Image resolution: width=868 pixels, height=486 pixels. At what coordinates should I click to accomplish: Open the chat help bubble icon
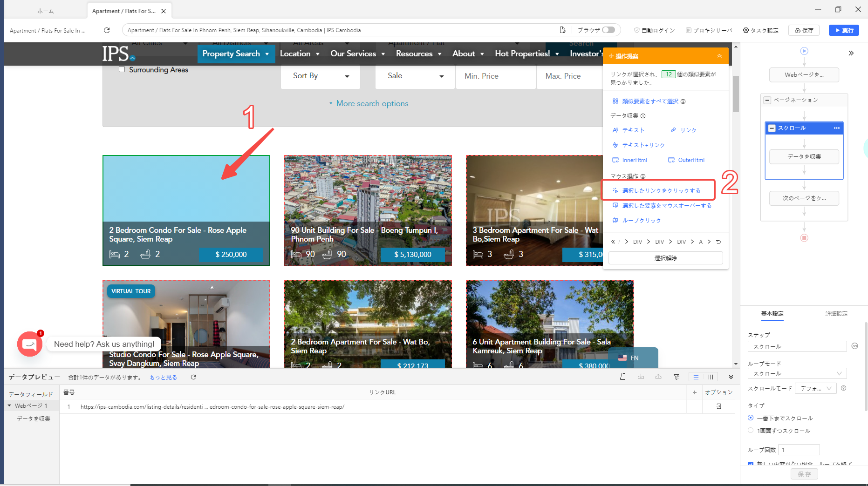(x=30, y=344)
